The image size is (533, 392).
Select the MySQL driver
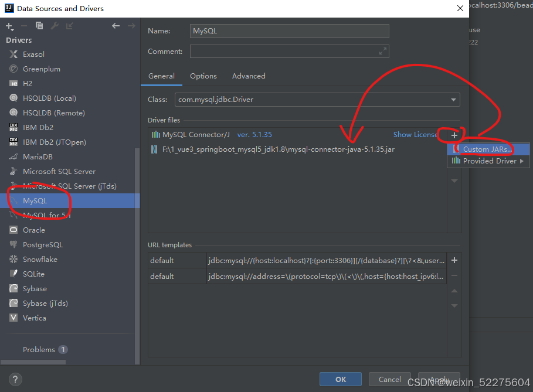click(x=70, y=201)
